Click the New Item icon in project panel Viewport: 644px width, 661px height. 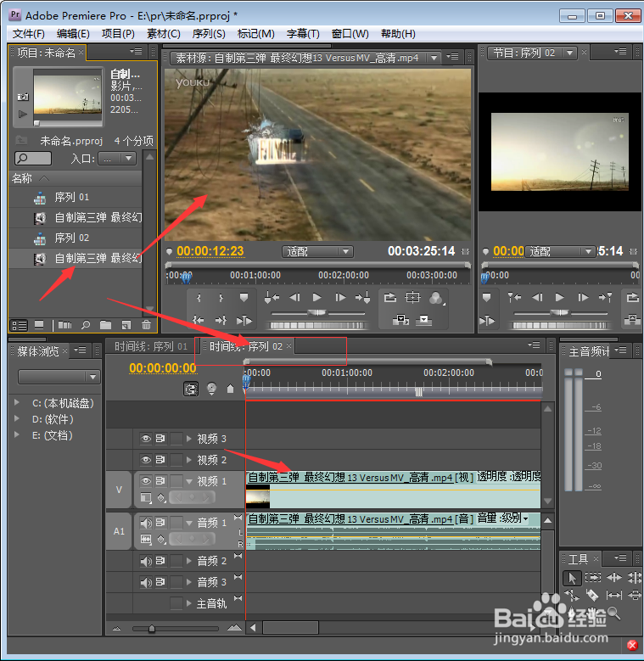click(x=126, y=325)
